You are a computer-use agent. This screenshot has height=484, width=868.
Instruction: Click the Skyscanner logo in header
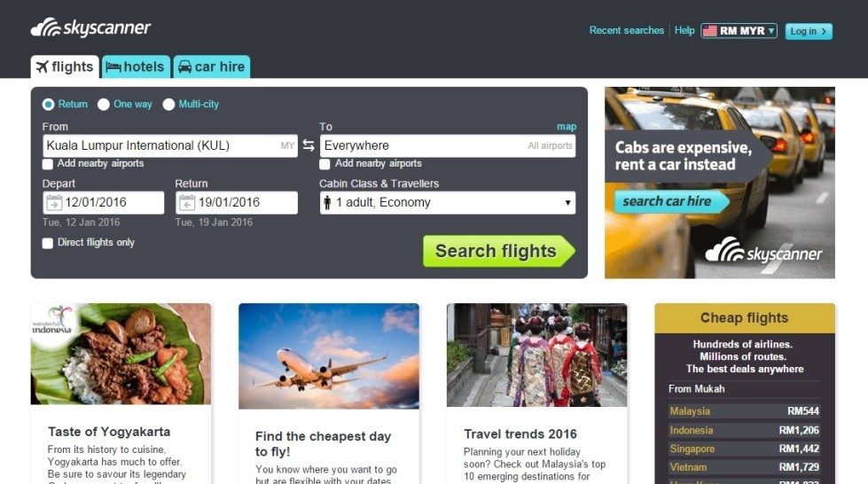coord(90,27)
